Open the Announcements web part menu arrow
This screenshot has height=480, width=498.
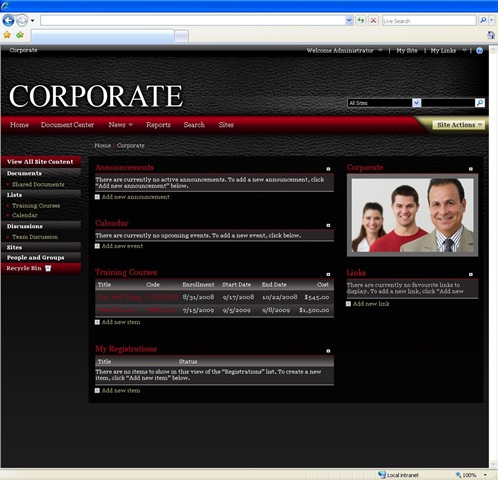(x=328, y=169)
